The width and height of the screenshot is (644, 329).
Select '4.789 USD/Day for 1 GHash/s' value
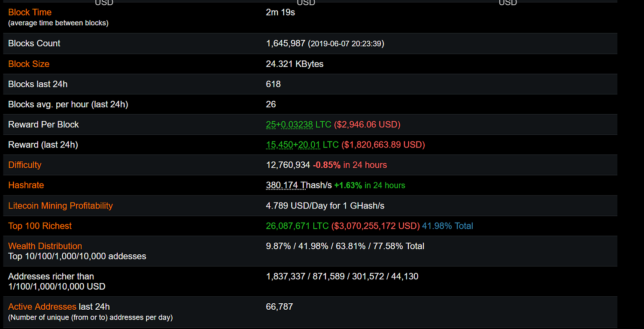[x=325, y=206]
